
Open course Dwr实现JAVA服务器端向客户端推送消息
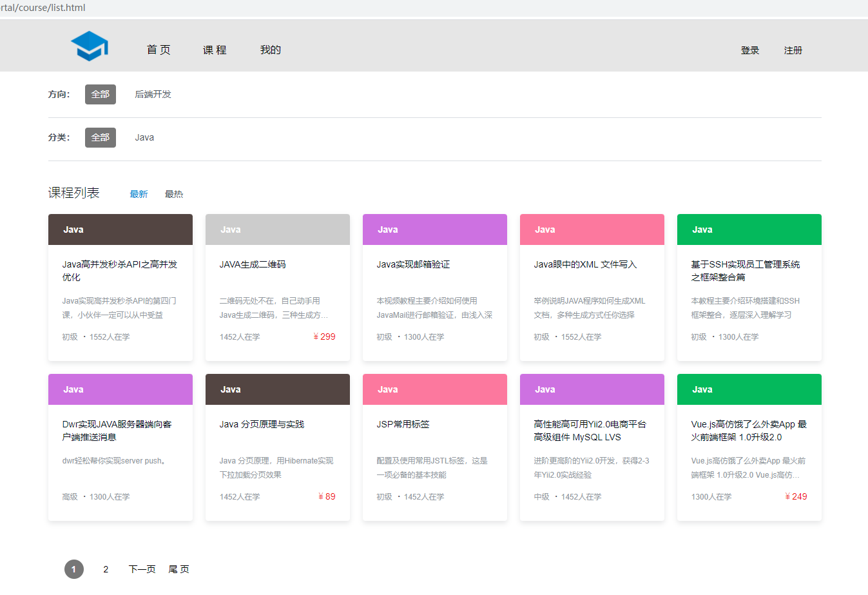pyautogui.click(x=117, y=431)
